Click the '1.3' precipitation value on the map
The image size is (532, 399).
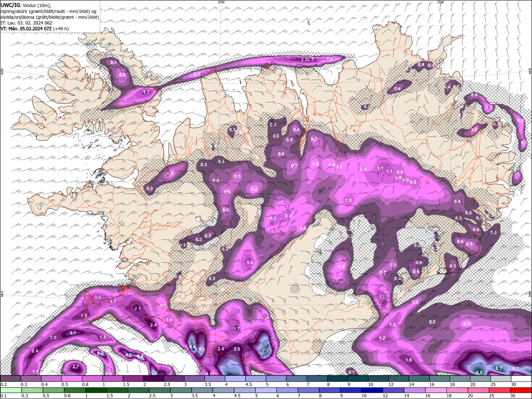[x=98, y=297]
